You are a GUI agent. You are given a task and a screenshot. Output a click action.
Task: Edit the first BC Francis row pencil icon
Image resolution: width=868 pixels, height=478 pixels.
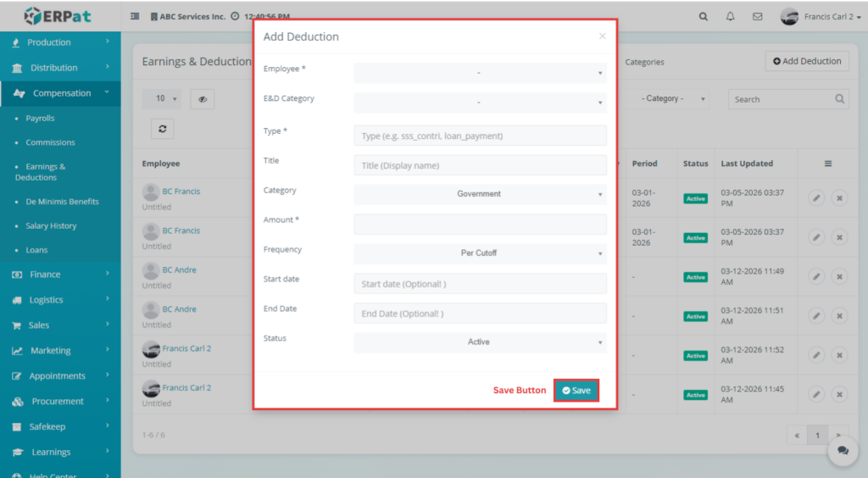(x=815, y=197)
